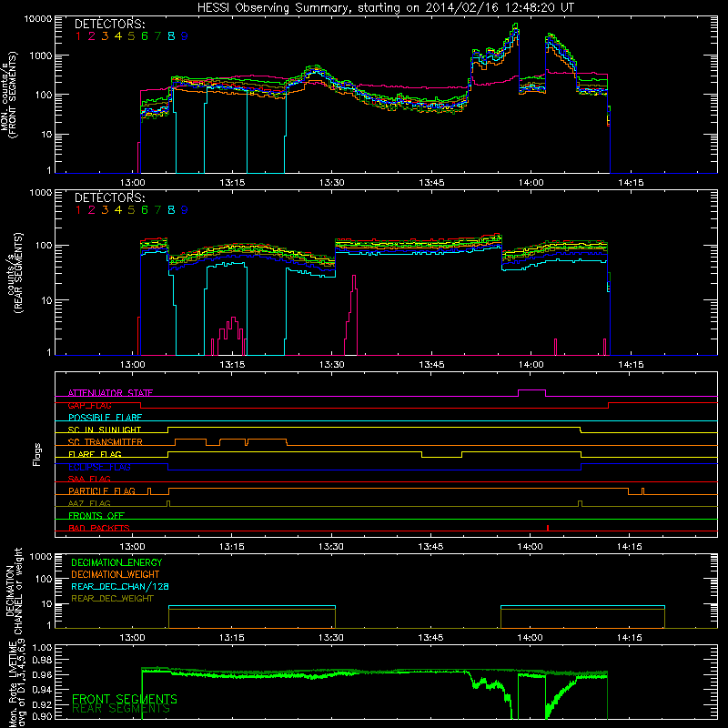Click the REAR_DEC_WEIGHT legend entry

(112, 599)
